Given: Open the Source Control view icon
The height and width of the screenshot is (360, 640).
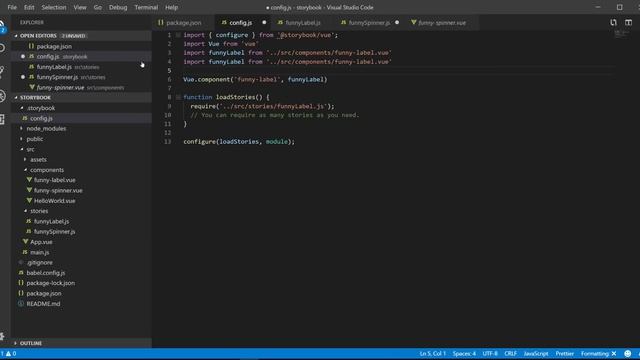Looking at the screenshot, I should 2,72.
